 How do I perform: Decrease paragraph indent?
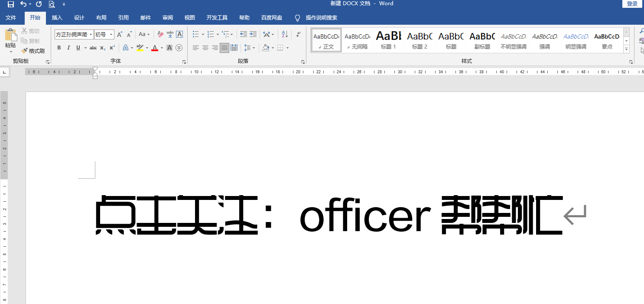pos(244,34)
